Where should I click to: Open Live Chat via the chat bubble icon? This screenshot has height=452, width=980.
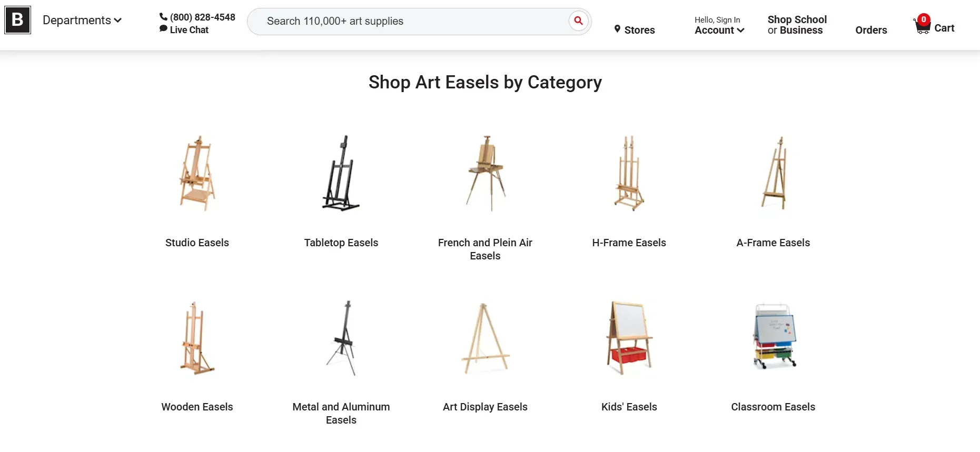163,29
